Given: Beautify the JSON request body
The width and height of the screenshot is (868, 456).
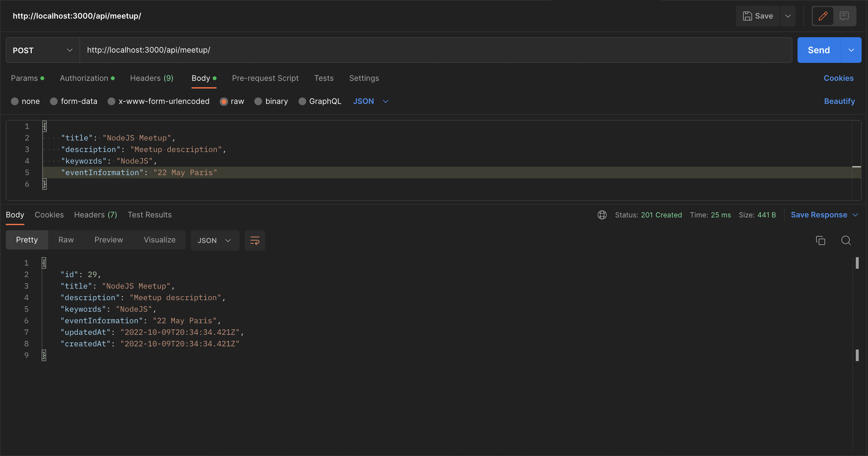Looking at the screenshot, I should (x=839, y=101).
